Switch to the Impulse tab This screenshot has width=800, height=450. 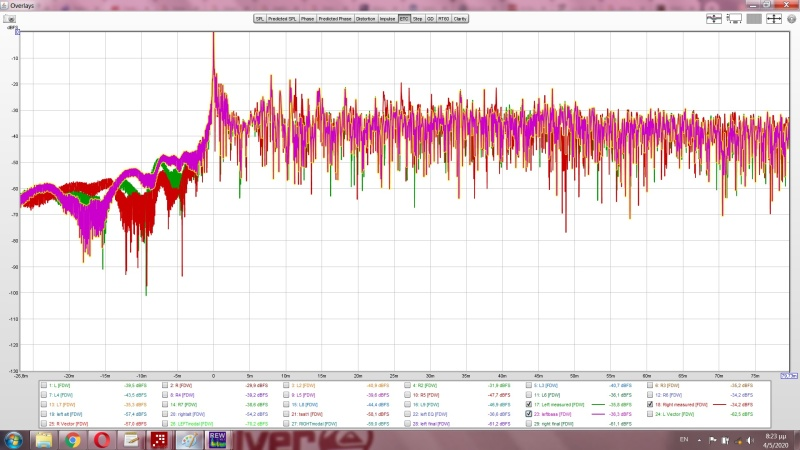click(387, 18)
